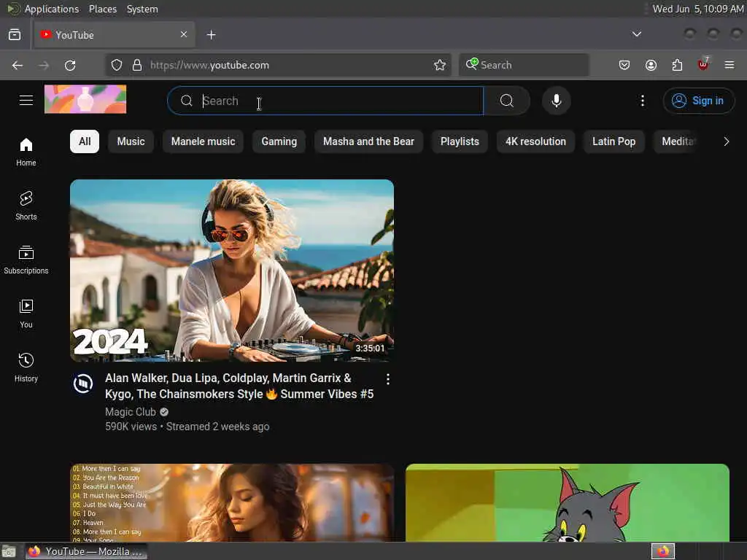Open History in the sidebar
Viewport: 747px width, 560px height.
[x=26, y=367]
